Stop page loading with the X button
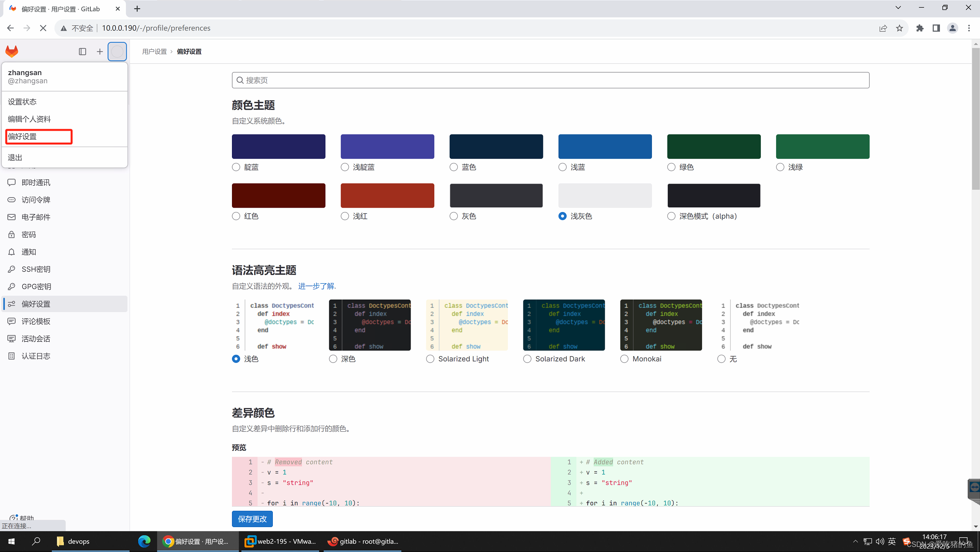 (43, 28)
